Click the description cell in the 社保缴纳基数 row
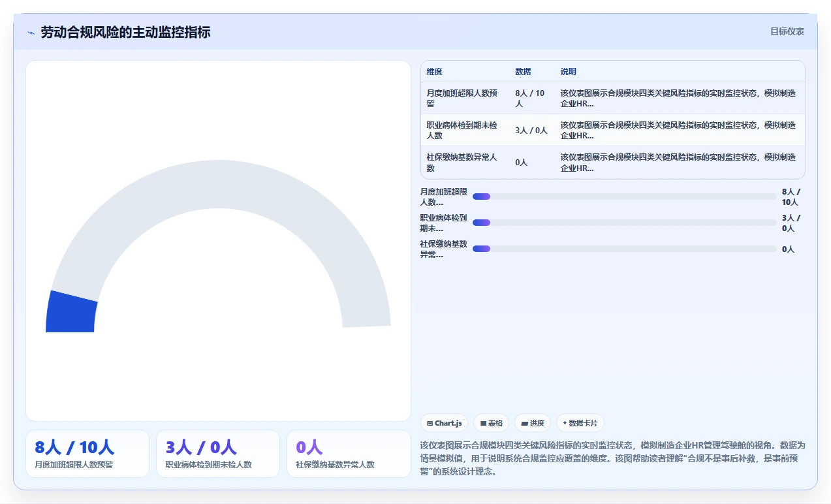Viewport: 831px width, 504px height. click(x=678, y=163)
